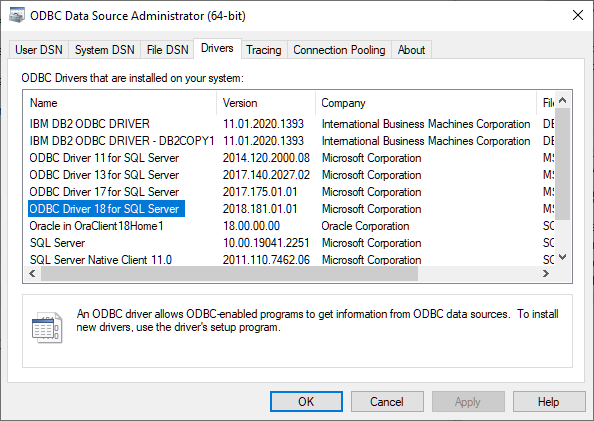Click Microsoft Corporation cell for Driver 18 row
594x421 pixels.
click(x=371, y=209)
